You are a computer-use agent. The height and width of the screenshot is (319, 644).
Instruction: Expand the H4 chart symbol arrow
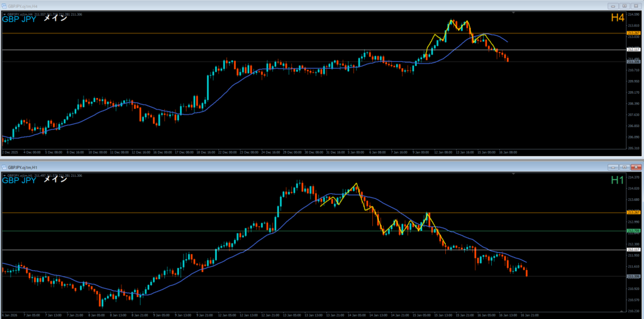click(x=4, y=14)
